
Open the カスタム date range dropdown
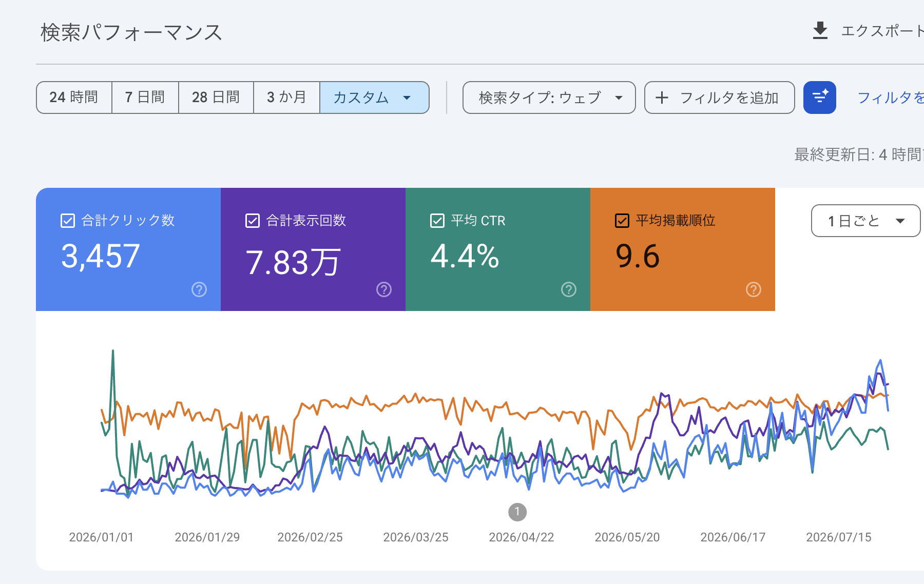(374, 98)
